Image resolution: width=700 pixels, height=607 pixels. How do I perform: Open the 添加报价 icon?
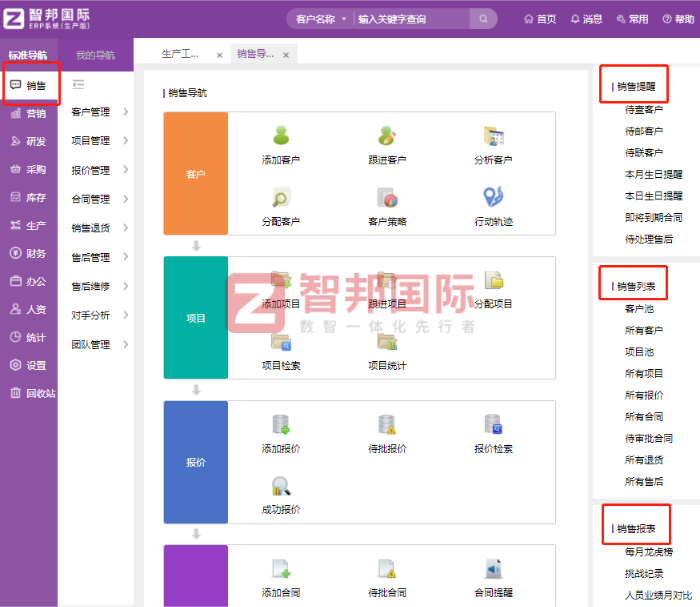tap(281, 424)
